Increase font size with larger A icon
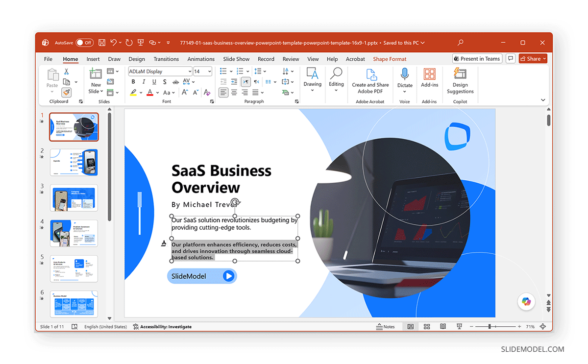Screen dimensions: 588x364 pyautogui.click(x=185, y=92)
